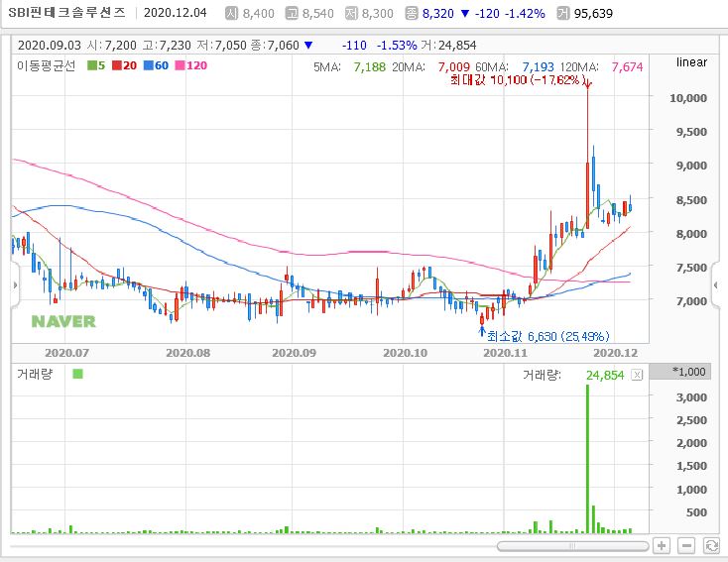The image size is (728, 562).
Task: Click the green volume legend swatch
Action: point(78,374)
